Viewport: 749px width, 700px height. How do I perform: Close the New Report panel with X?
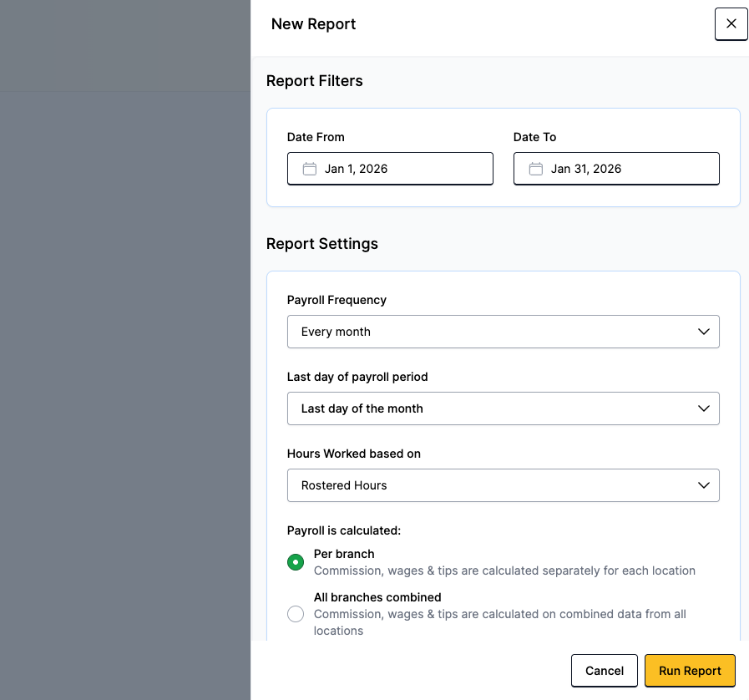point(731,24)
